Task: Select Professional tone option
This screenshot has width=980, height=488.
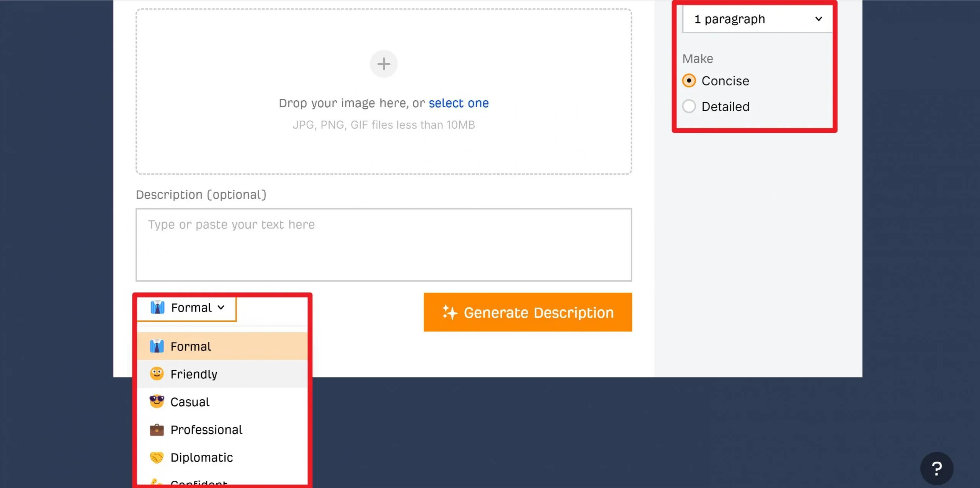Action: (x=206, y=429)
